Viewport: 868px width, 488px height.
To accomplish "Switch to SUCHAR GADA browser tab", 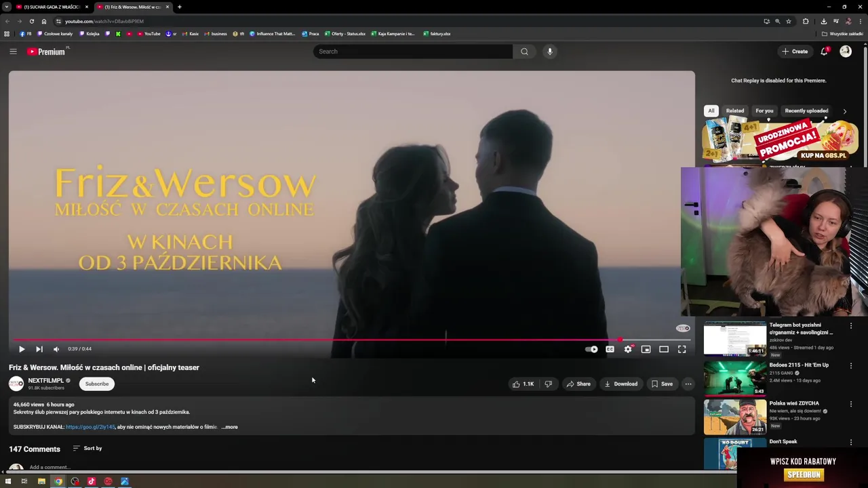I will click(52, 7).
